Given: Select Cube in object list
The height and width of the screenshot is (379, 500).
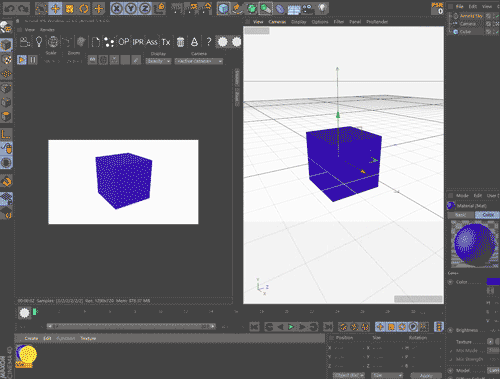Looking at the screenshot, I should (x=465, y=32).
